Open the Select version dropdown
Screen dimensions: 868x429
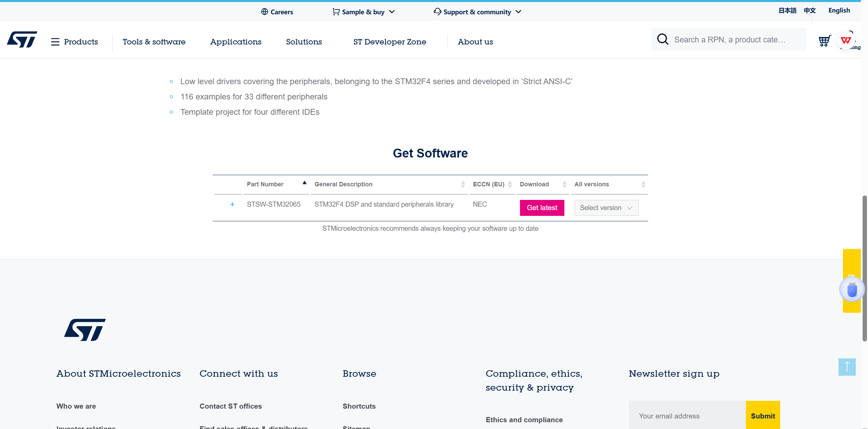606,208
